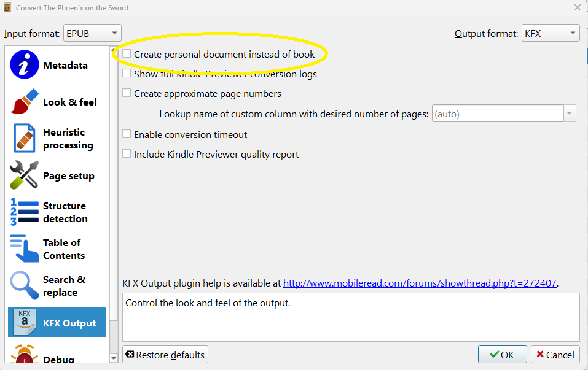Open Page setup wrench and screwdriver icon
This screenshot has width=588, height=370.
point(25,175)
